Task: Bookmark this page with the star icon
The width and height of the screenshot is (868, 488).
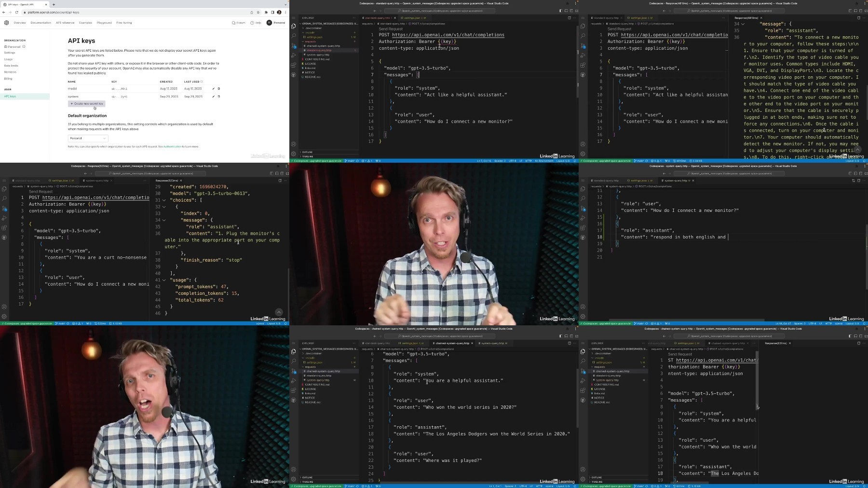Action: (258, 12)
